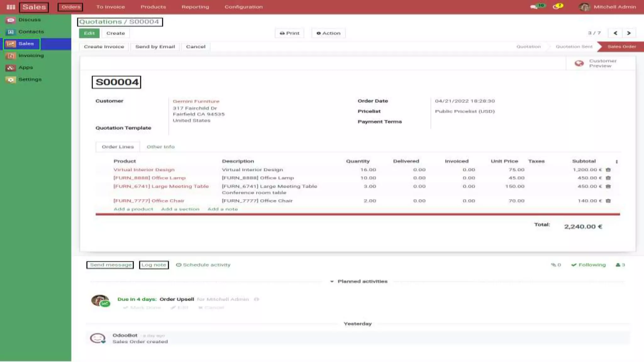This screenshot has height=362, width=644.
Task: Open the Gemini Furniture customer link
Action: tap(196, 101)
